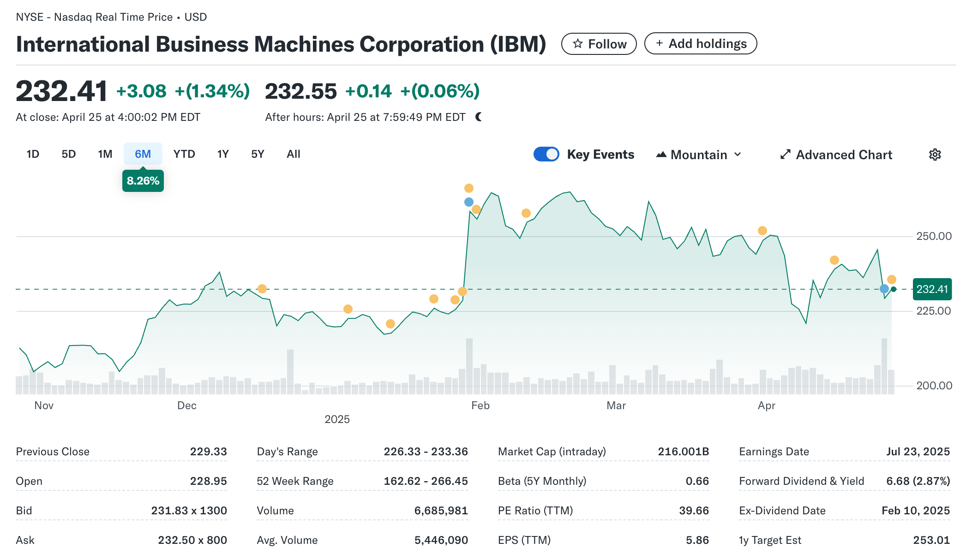Screen dimensions: 972x560
Task: Click the blue event marker near latest price
Action: (884, 289)
